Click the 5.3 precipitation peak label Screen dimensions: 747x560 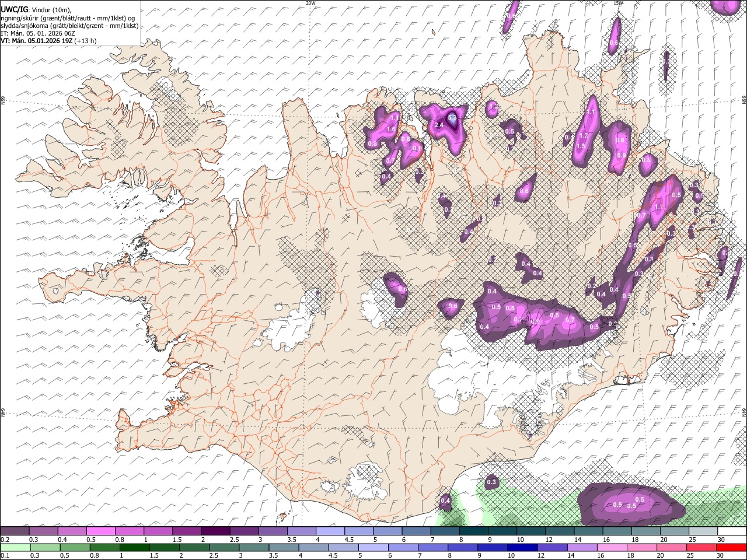point(452,117)
